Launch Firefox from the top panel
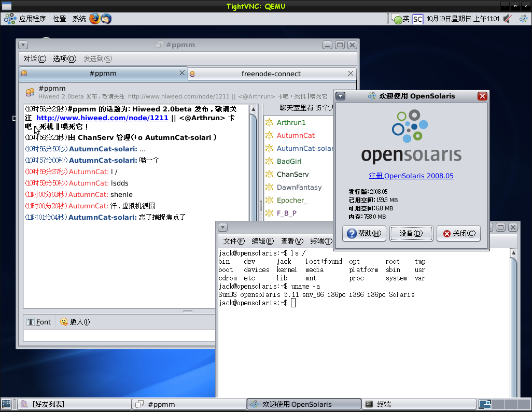The height and width of the screenshot is (412, 532). click(95, 19)
